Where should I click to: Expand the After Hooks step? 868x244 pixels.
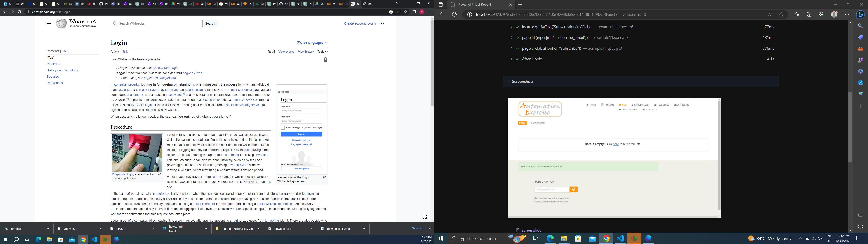click(511, 59)
